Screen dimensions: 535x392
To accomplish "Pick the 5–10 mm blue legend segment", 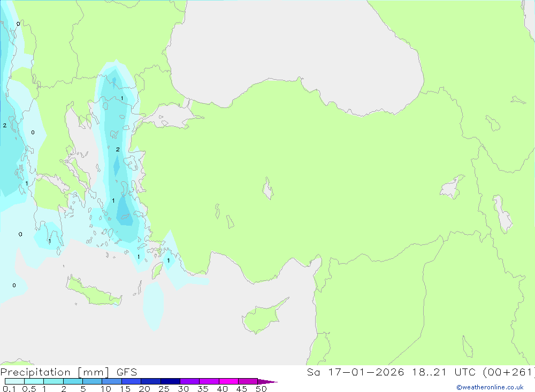I will click(92, 381).
